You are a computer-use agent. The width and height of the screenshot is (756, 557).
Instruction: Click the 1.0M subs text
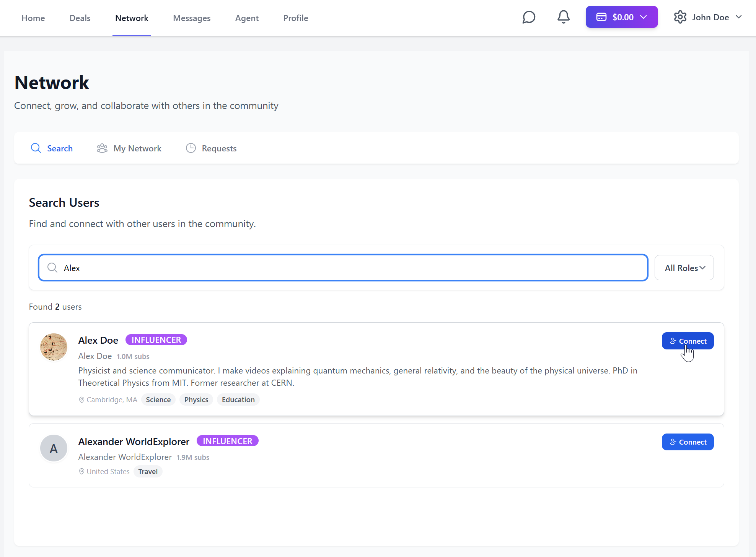click(x=133, y=356)
